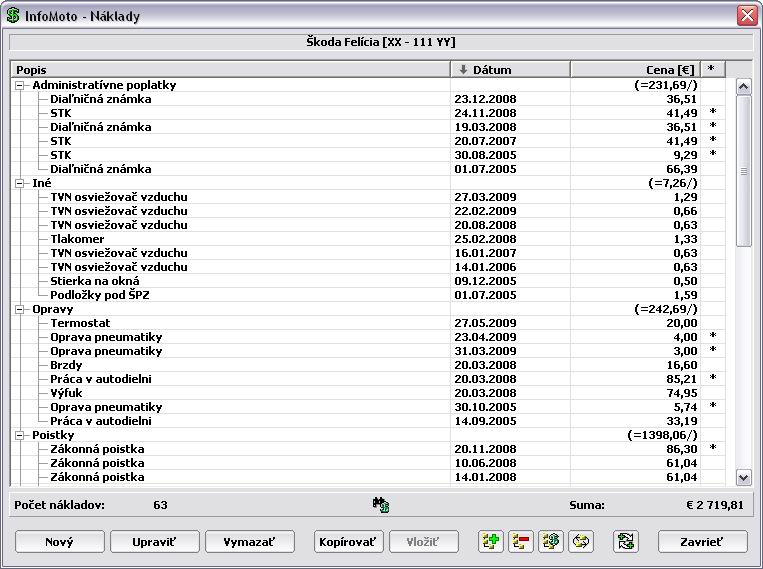Select Práca v autodielni dated 14.09.2005
Image resolution: width=763 pixels, height=569 pixels.
368,422
